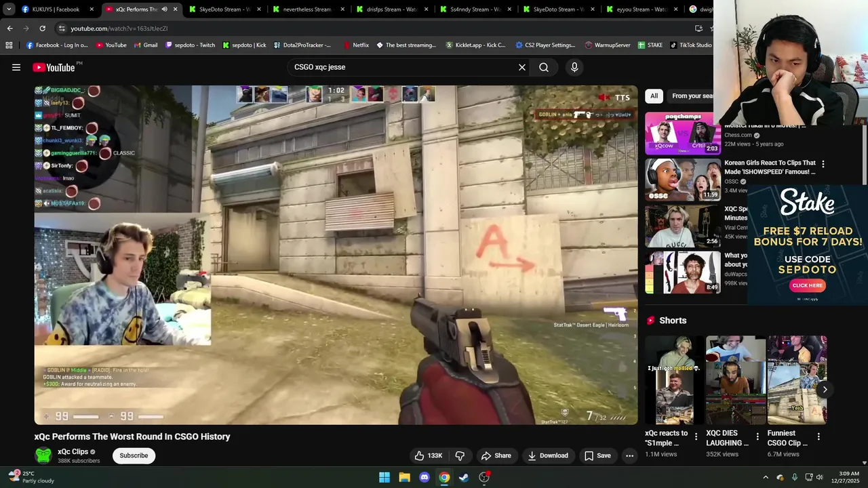Run search with magnifier button
The image size is (868, 488).
544,67
